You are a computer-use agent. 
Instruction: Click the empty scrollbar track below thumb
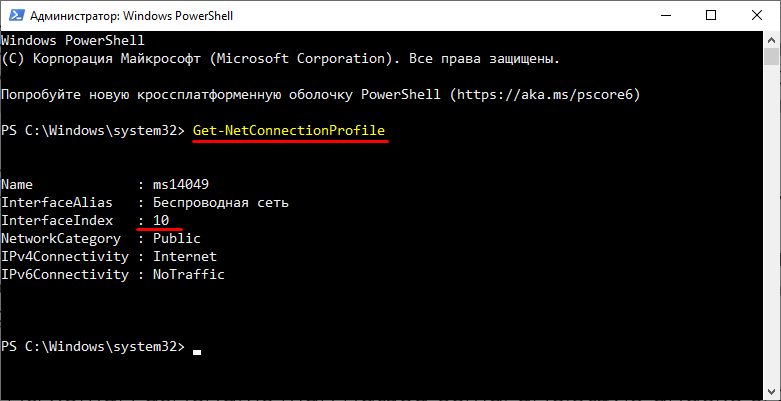click(772, 224)
